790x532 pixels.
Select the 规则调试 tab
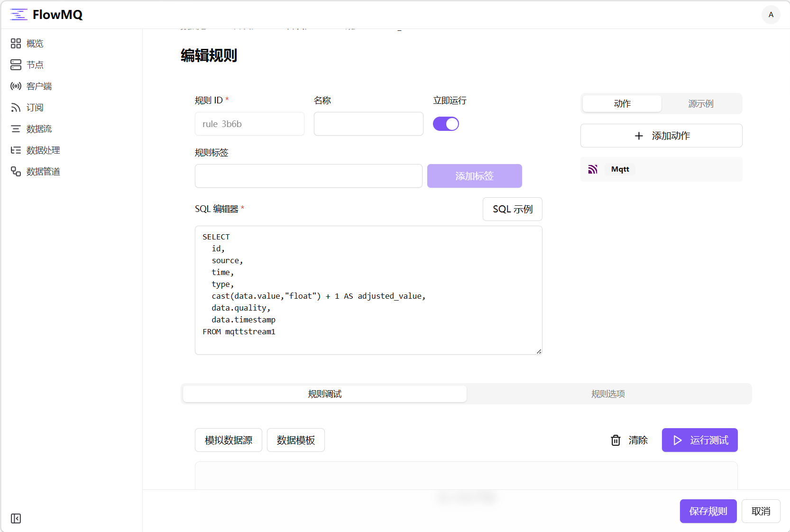click(325, 394)
